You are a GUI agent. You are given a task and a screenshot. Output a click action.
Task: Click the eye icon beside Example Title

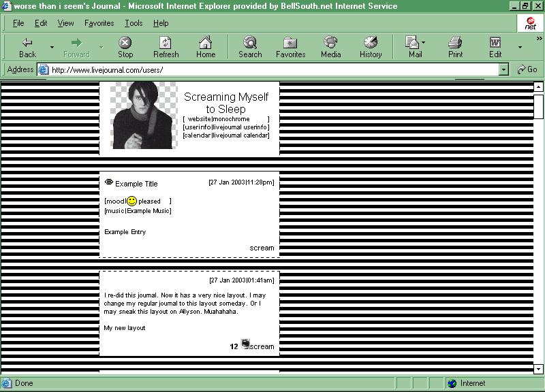[x=109, y=182]
